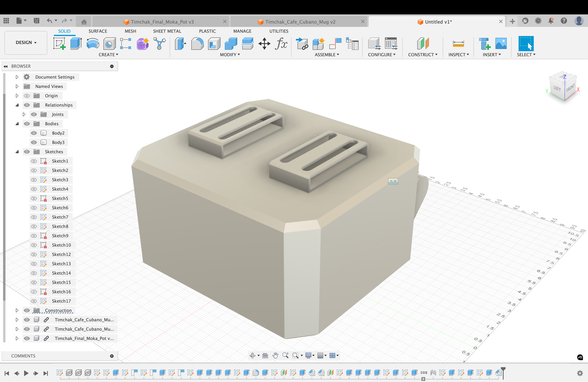Switch to the SURFACE tab
The image size is (588, 382).
(x=98, y=31)
